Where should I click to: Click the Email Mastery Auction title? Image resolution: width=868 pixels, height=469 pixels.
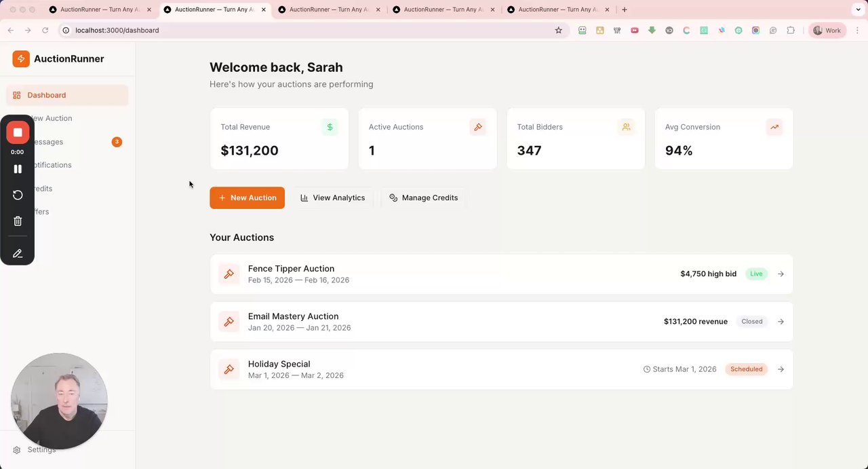[293, 316]
